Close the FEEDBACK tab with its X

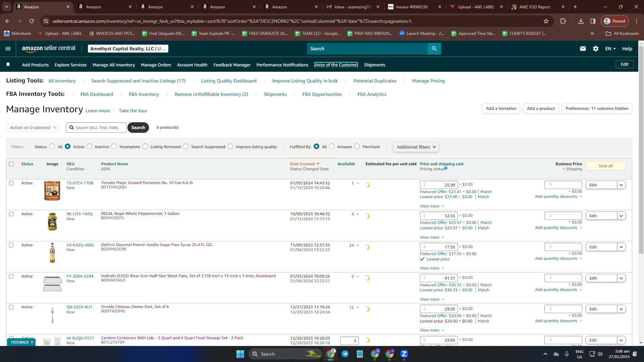coord(32,342)
